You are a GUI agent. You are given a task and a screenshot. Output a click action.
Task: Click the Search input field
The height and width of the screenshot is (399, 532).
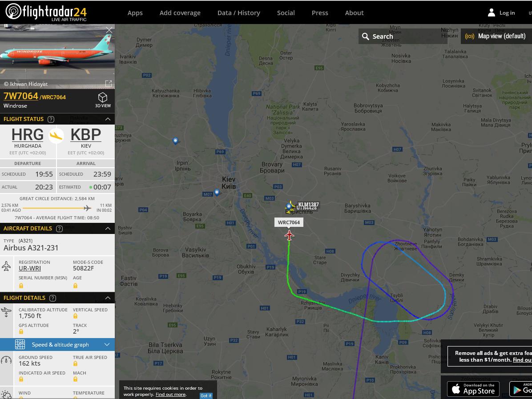pyautogui.click(x=403, y=36)
